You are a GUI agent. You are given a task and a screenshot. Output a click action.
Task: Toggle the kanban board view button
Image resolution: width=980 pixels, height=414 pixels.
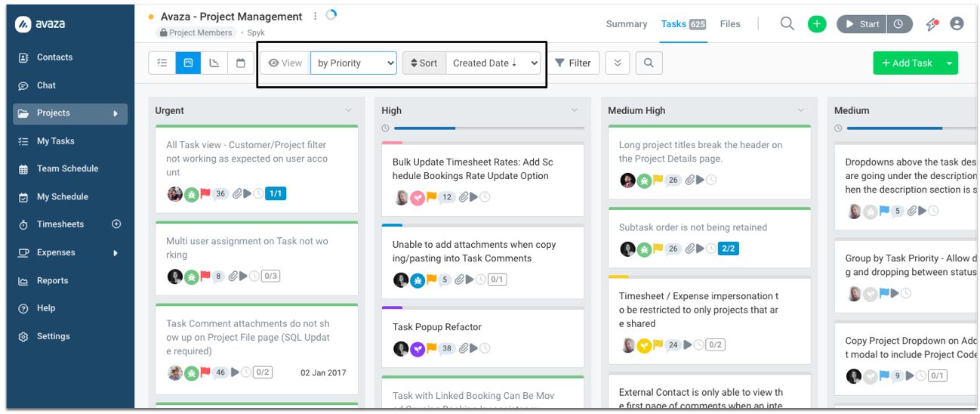click(188, 63)
